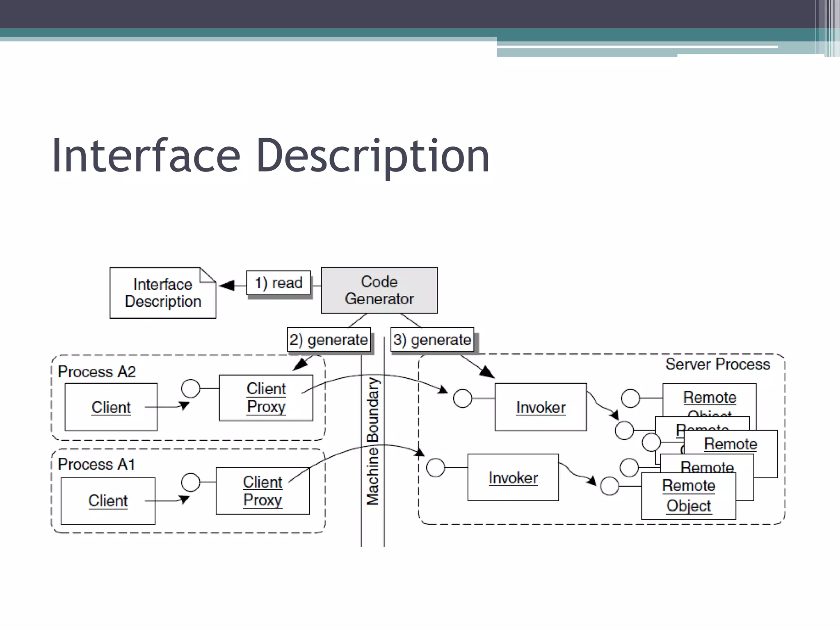Click interface circle beside Process A1 Client Proxy

point(190,482)
